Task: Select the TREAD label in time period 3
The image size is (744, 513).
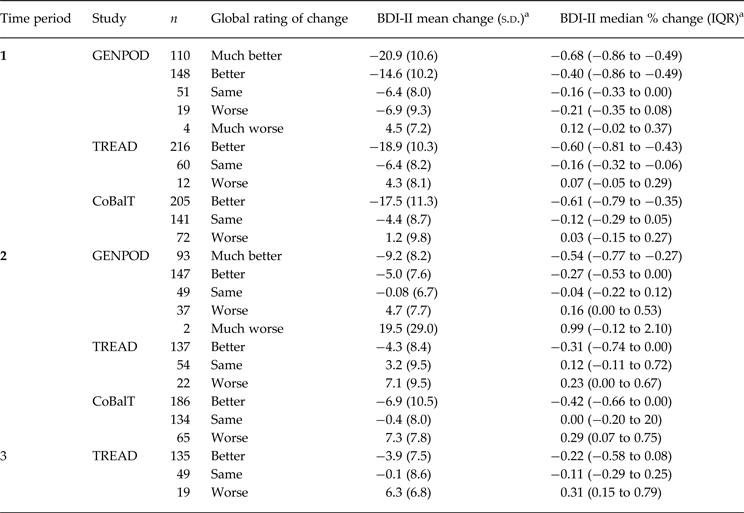Action: (x=111, y=457)
